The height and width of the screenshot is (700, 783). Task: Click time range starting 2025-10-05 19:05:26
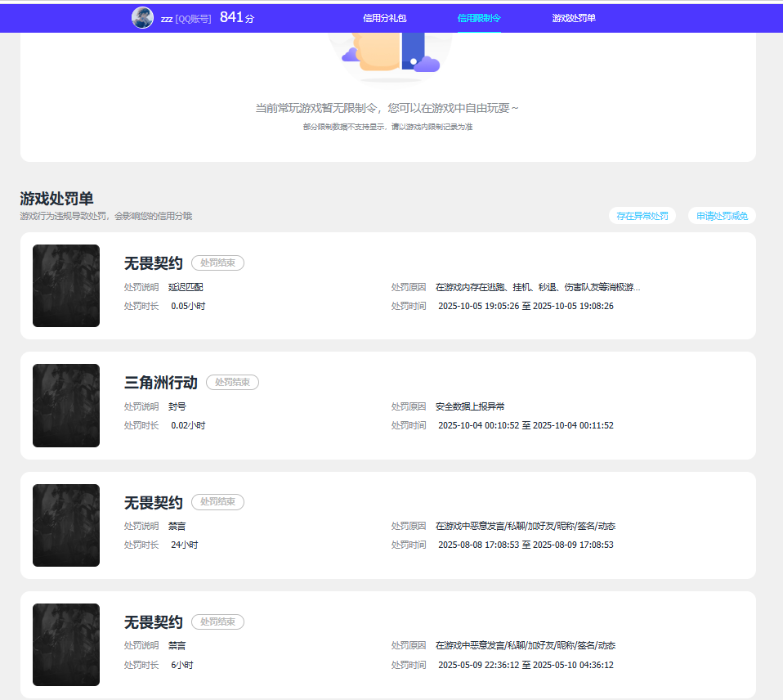click(526, 307)
